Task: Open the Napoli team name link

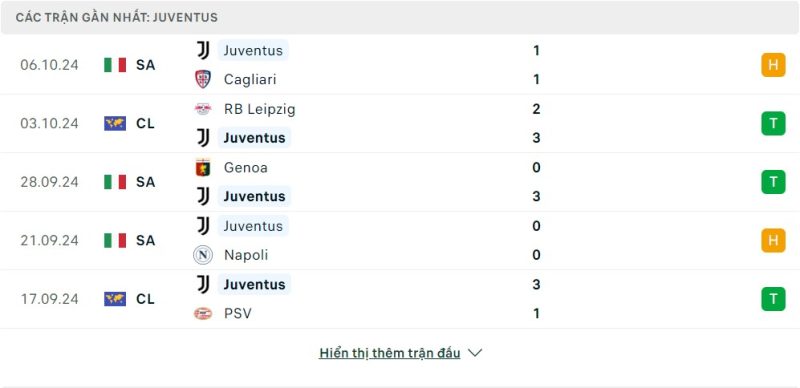Action: point(246,255)
